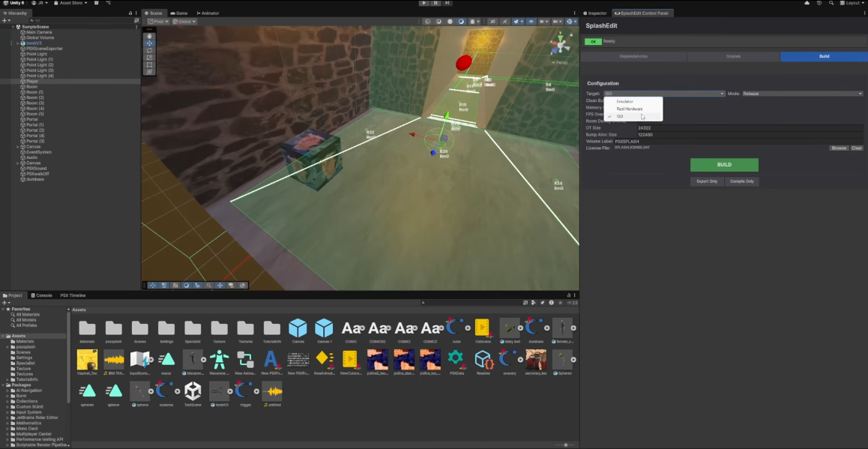
Task: Click the scene orientation gizmo
Action: point(559,45)
